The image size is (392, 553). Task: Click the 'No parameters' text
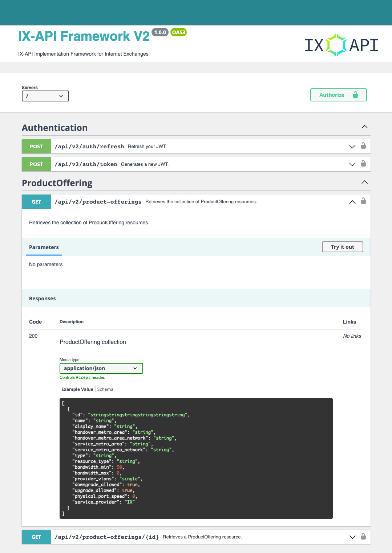click(x=46, y=264)
